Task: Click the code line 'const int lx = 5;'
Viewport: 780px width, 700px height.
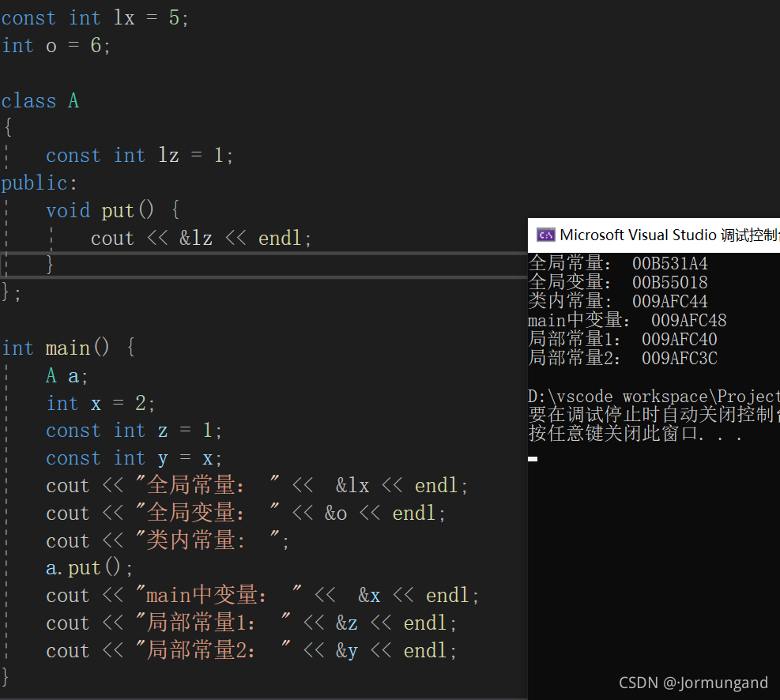Action: coord(95,18)
